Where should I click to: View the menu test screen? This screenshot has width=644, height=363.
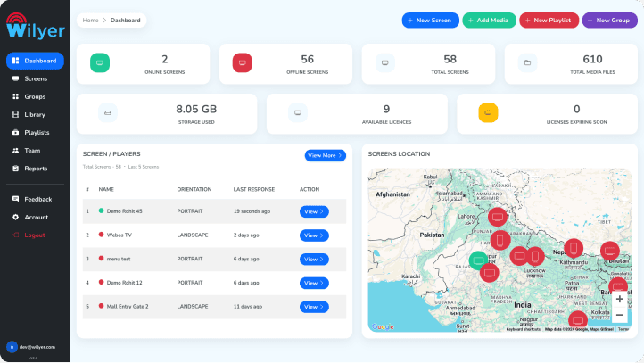[314, 260]
